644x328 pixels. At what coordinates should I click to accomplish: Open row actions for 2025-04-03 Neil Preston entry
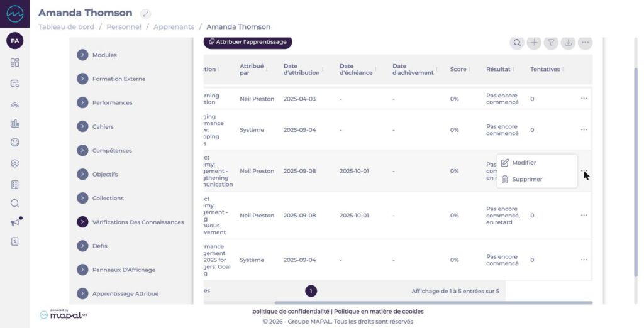click(x=584, y=99)
